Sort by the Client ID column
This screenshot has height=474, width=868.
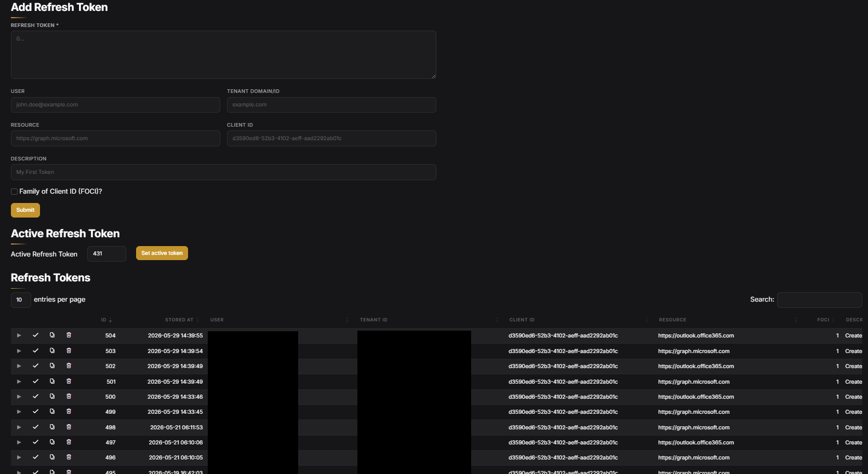[x=522, y=320]
